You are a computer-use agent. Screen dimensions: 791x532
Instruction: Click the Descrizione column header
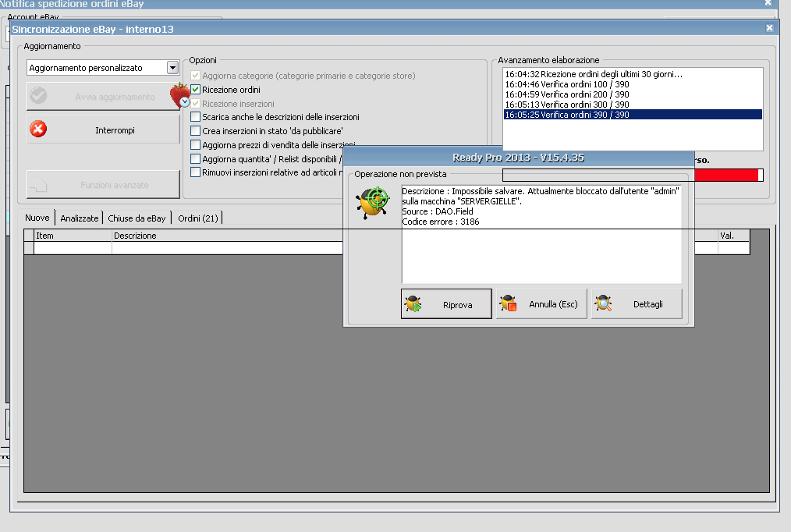coord(227,236)
